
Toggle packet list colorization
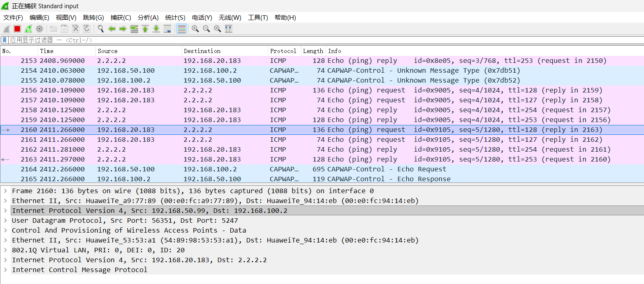click(181, 29)
